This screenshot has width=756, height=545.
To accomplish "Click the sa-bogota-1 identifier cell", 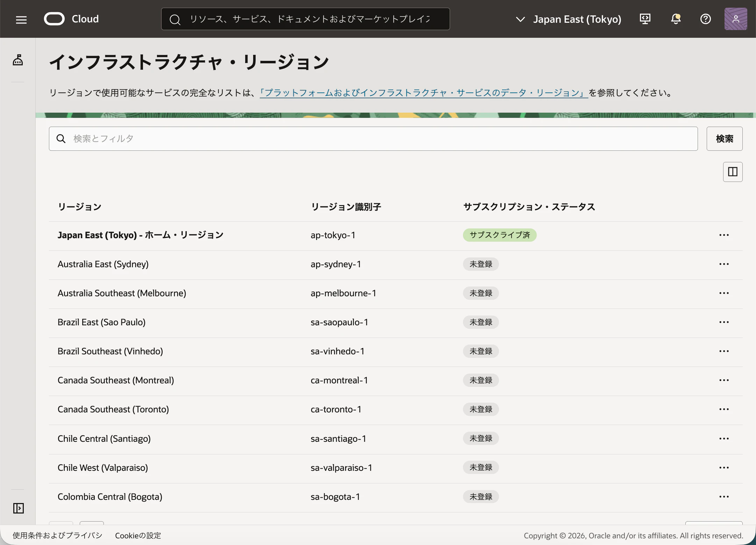I will 335,497.
